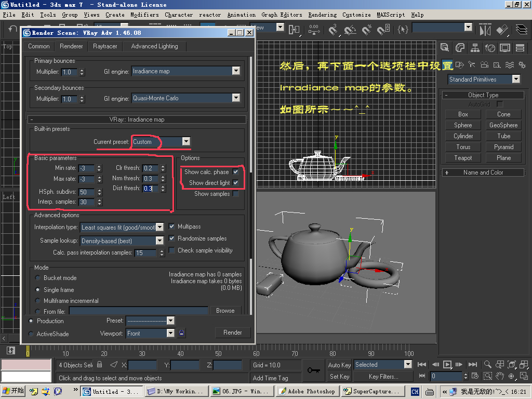Image resolution: width=532 pixels, height=399 pixels.
Task: Open the MAXScript menu
Action: point(391,15)
